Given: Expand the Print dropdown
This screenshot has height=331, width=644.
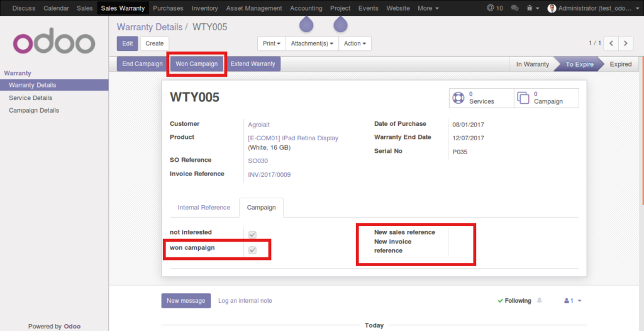Looking at the screenshot, I should point(272,43).
